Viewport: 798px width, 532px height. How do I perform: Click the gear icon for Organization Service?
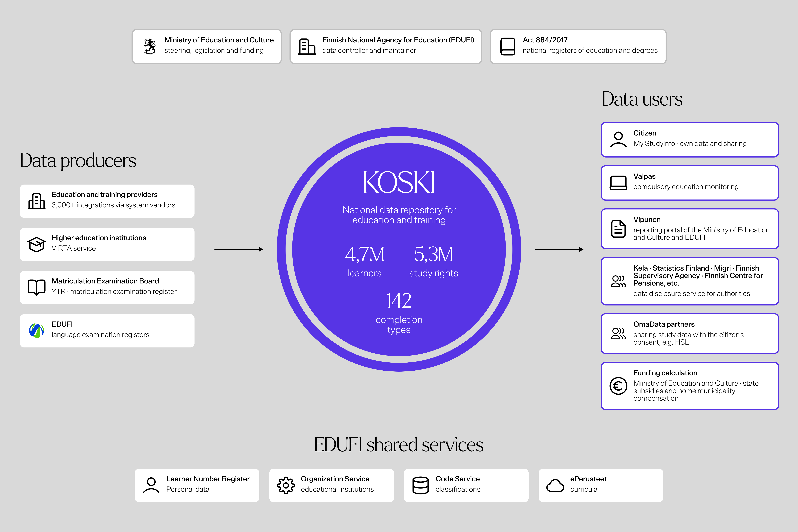click(286, 485)
